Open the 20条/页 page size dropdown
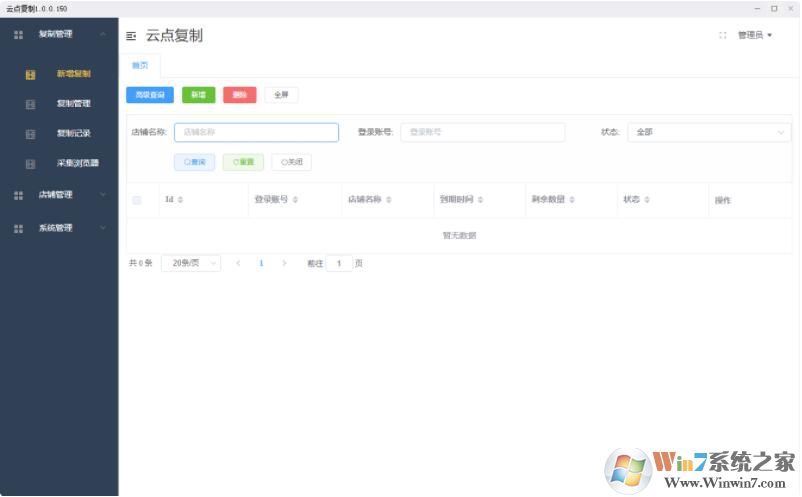802x497 pixels. pyautogui.click(x=190, y=263)
